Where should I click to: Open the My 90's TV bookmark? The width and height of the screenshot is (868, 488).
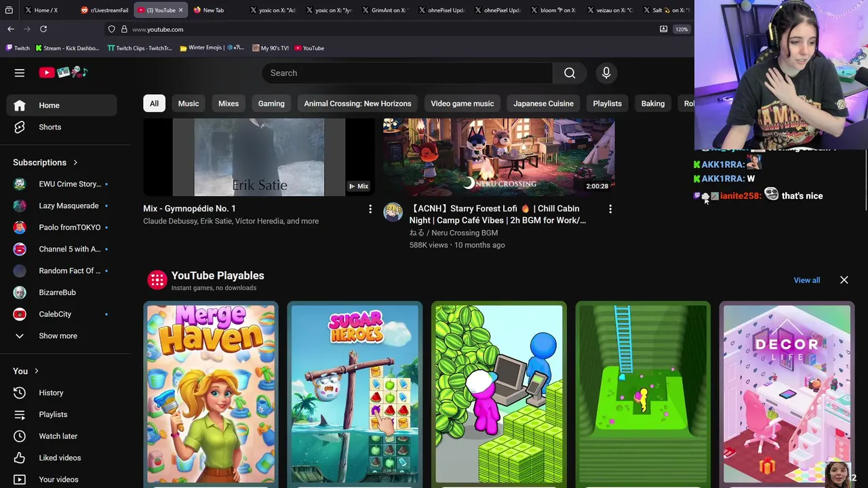pyautogui.click(x=271, y=48)
